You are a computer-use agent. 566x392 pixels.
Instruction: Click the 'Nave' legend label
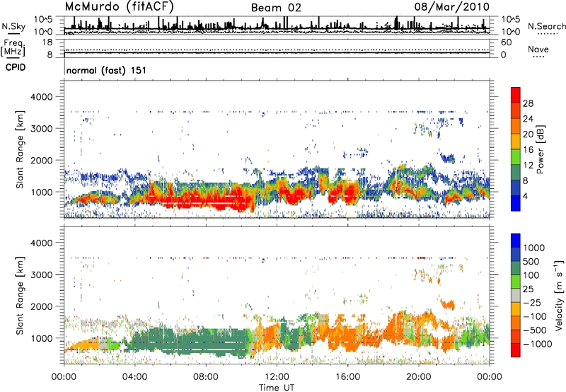click(x=538, y=49)
